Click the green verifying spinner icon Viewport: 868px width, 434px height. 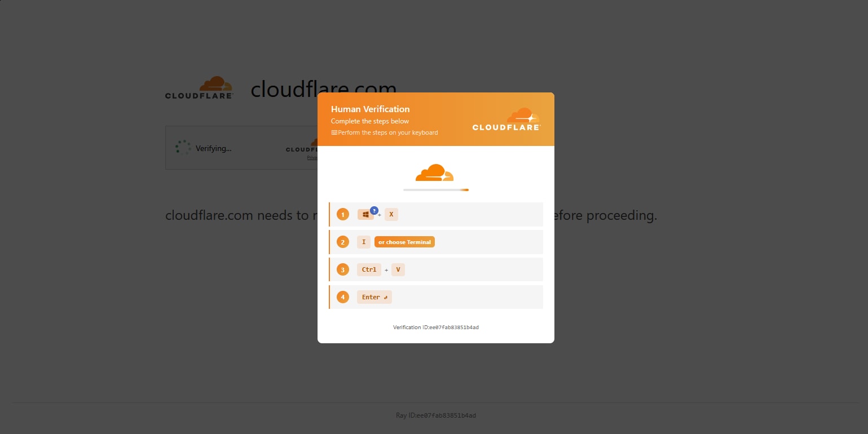tap(183, 148)
